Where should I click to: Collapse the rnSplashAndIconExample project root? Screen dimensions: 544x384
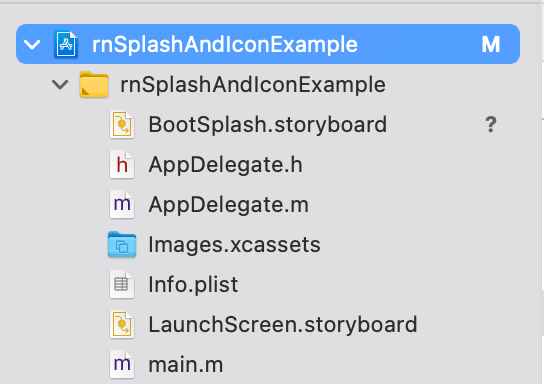(32, 44)
